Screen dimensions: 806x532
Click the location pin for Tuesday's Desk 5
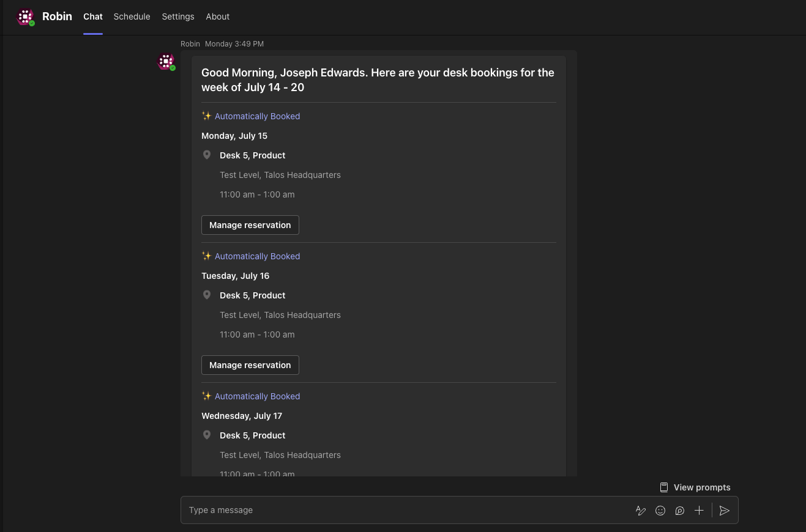coord(207,295)
